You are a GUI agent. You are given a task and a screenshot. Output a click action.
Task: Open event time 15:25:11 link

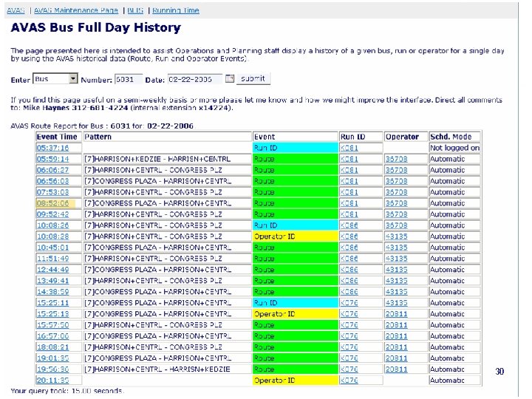[52, 303]
